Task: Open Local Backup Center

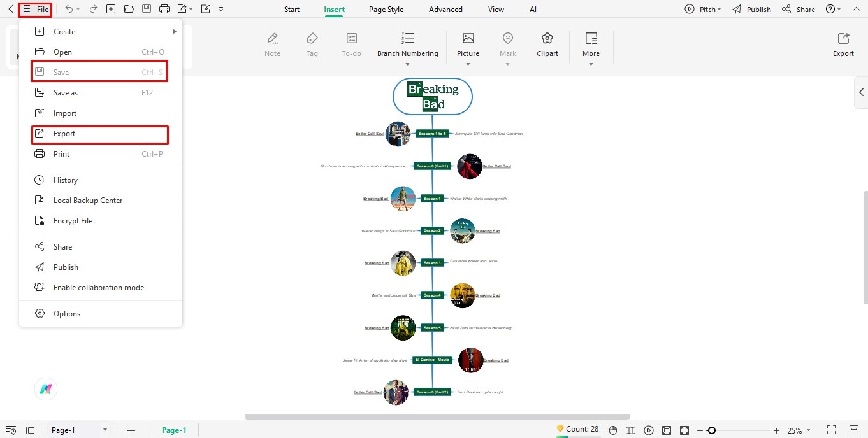Action: [101, 201]
